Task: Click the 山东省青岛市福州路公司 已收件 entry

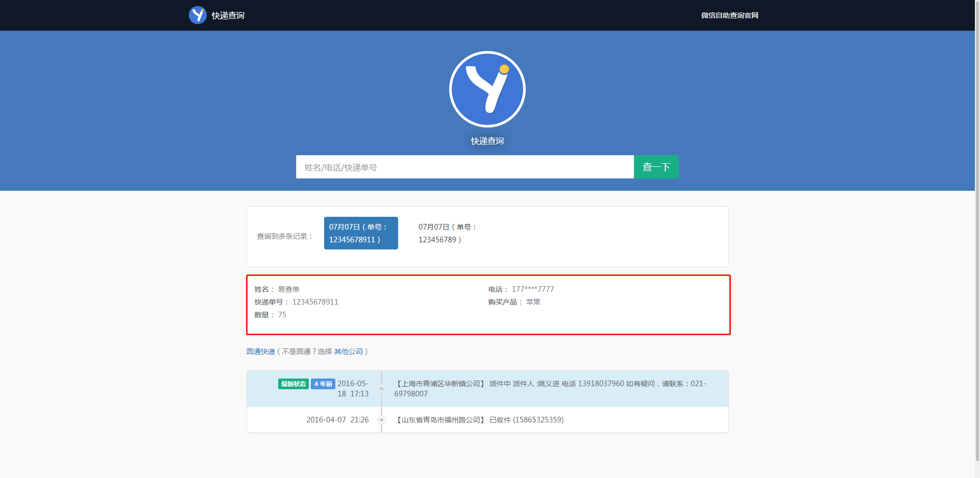Action: [x=480, y=420]
